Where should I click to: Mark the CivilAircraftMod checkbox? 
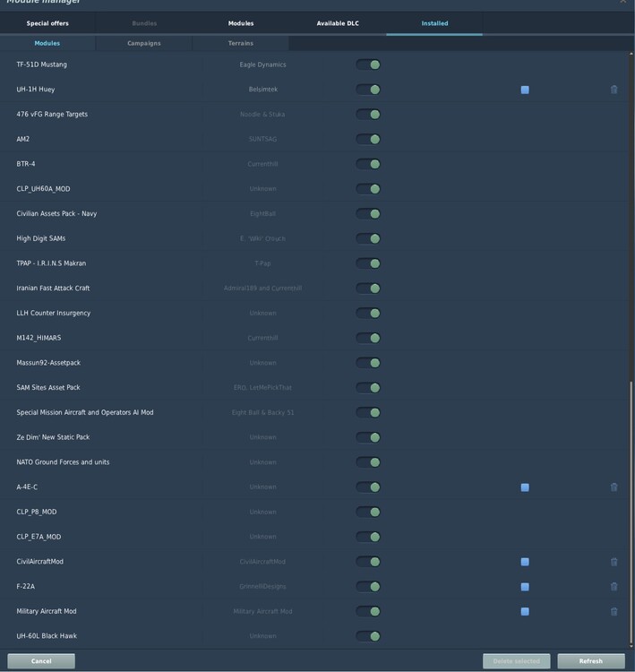pyautogui.click(x=525, y=562)
